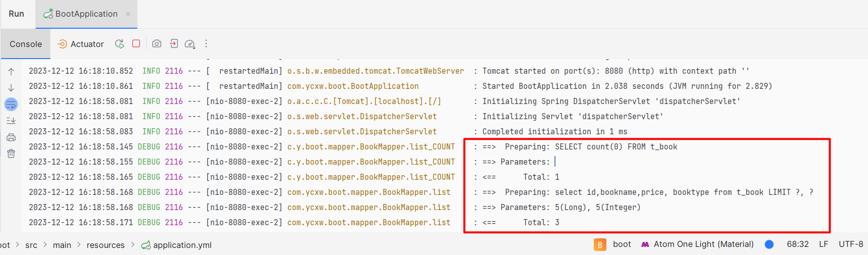868x255 pixels.
Task: Open Atom One Light theme selector
Action: click(704, 244)
